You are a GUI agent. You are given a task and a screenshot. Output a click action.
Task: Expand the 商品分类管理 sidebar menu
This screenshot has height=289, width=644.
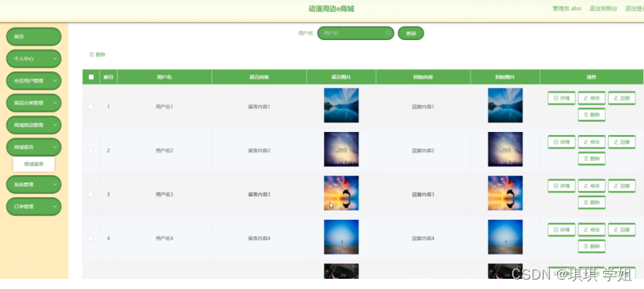pyautogui.click(x=34, y=103)
